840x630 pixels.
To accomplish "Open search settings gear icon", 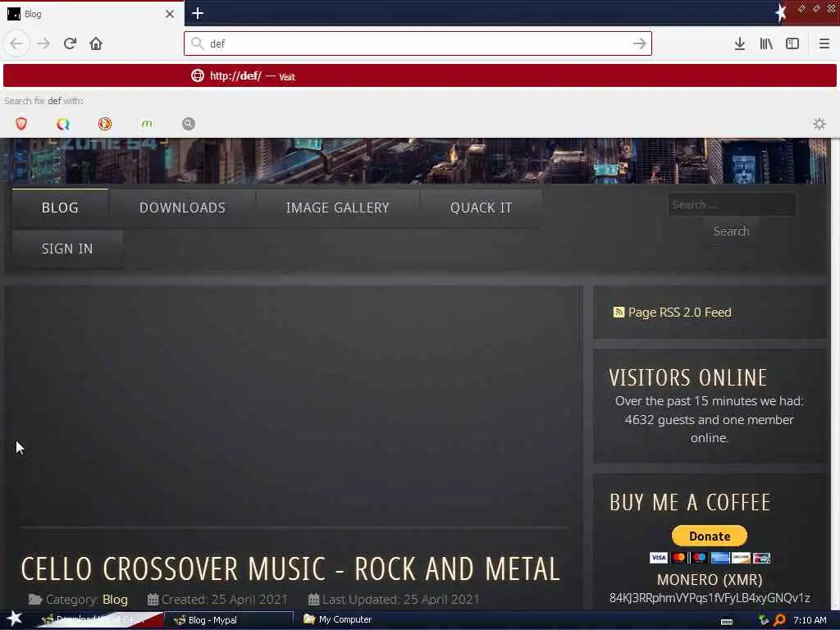I will point(819,124).
